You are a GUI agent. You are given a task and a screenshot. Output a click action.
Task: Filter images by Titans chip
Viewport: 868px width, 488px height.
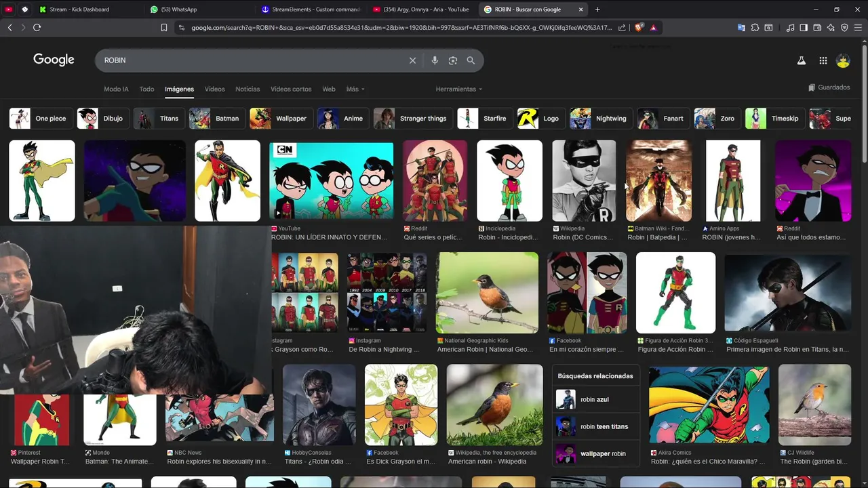click(159, 119)
